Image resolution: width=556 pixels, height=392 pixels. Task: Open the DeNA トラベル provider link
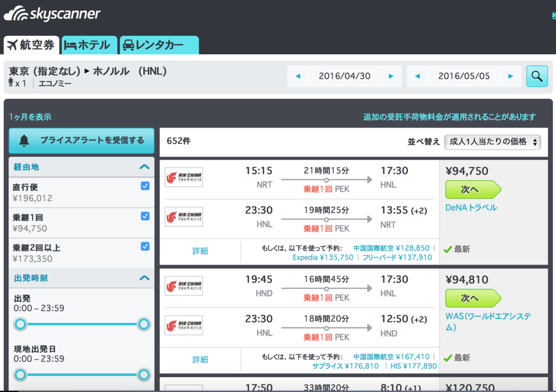471,208
